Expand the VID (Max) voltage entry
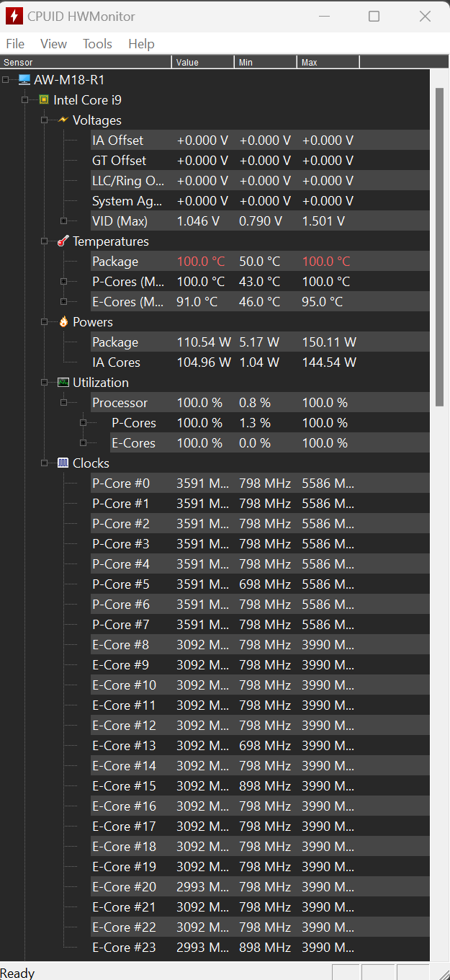The width and height of the screenshot is (450, 980). tap(64, 221)
